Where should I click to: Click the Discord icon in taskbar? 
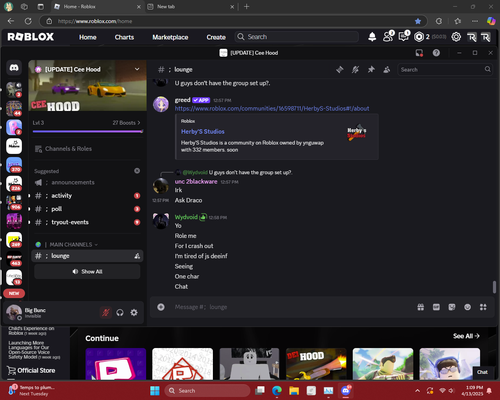[346, 390]
